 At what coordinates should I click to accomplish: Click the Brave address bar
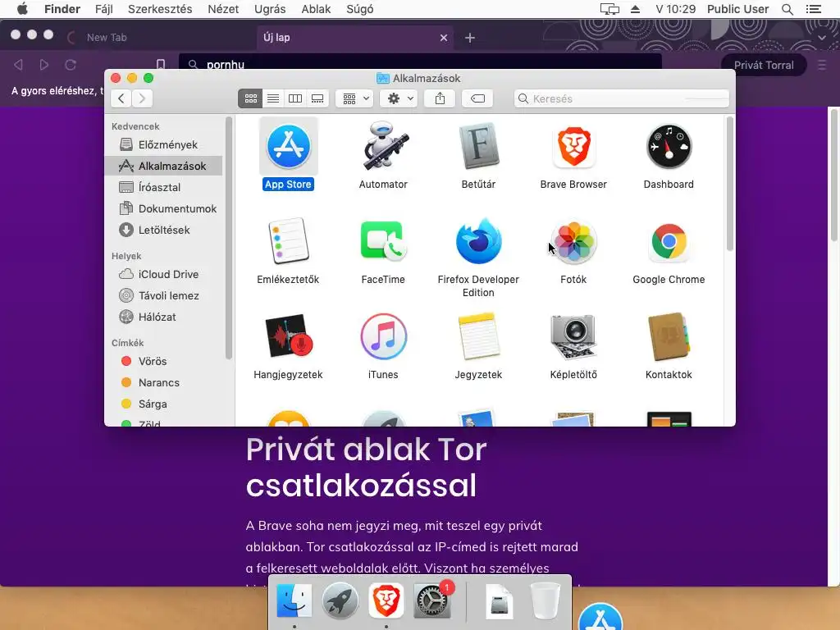pos(421,65)
